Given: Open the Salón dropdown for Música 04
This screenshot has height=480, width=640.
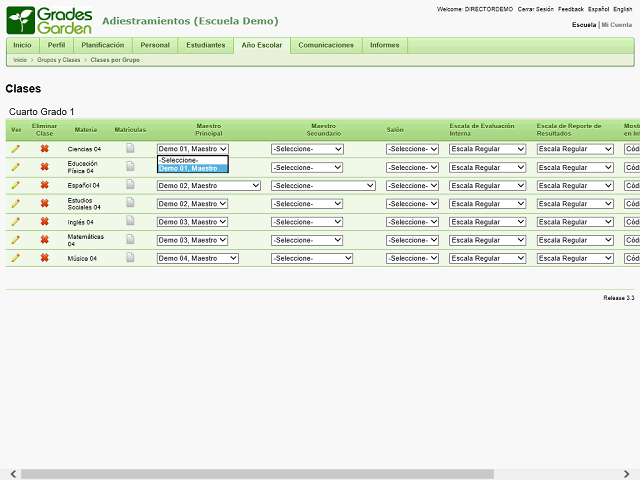Looking at the screenshot, I should pyautogui.click(x=412, y=258).
